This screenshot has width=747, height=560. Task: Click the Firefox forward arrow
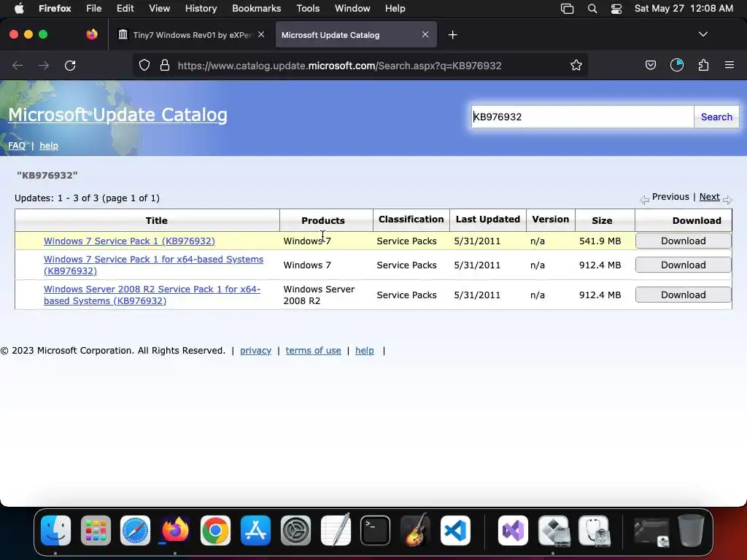coord(44,65)
